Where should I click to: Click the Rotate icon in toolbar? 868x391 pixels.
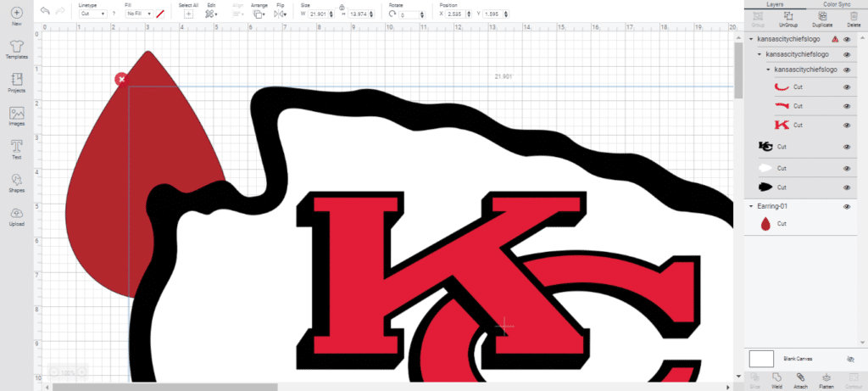pyautogui.click(x=392, y=14)
